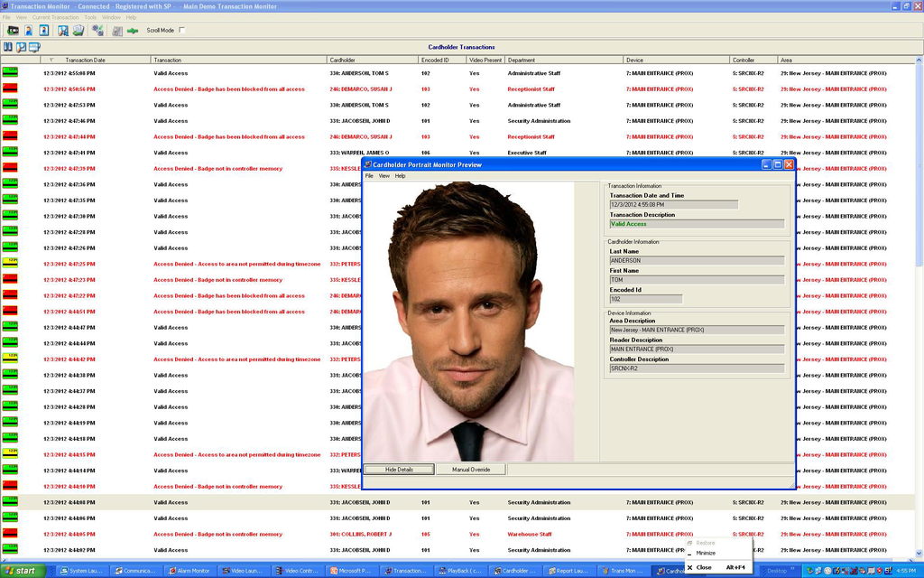Open the Windows Start button
Image resolution: width=924 pixels, height=578 pixels.
[23, 571]
